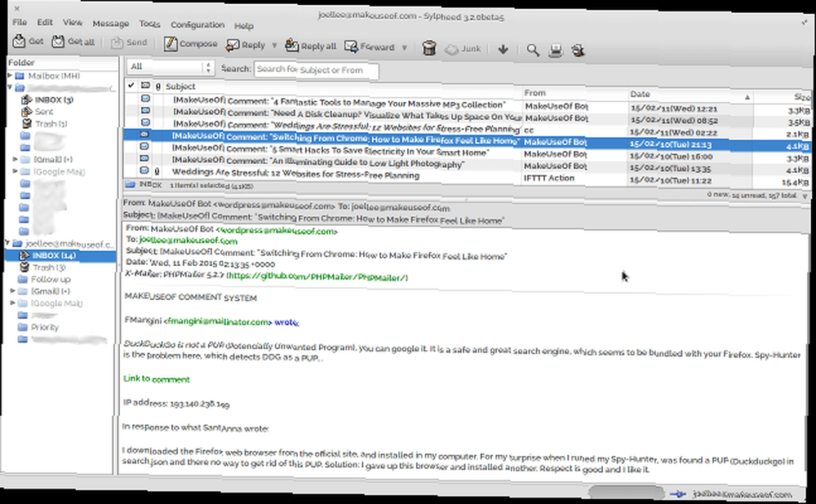Open the Help menu
Screen dimensions: 816x504
click(x=243, y=25)
